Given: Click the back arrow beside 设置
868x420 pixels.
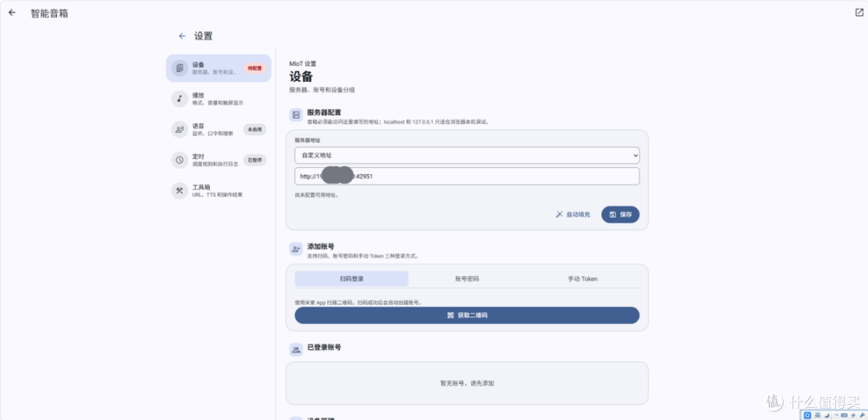Looking at the screenshot, I should [x=182, y=36].
